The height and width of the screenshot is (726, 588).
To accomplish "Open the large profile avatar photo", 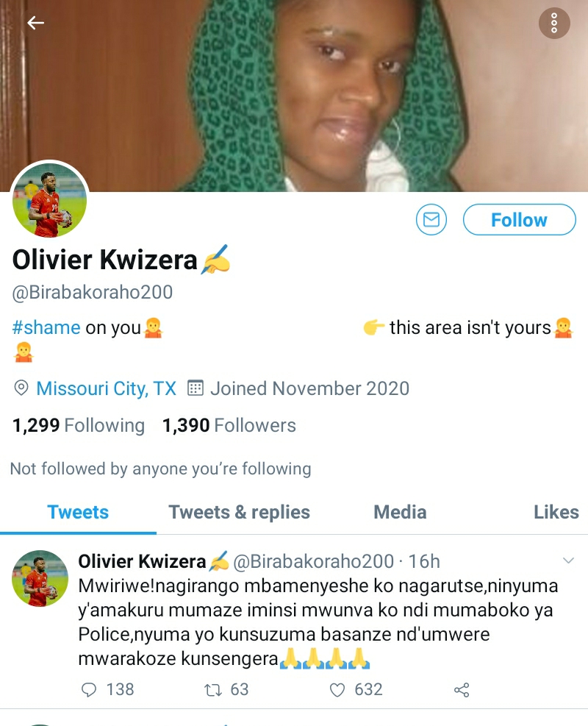I will tap(50, 200).
